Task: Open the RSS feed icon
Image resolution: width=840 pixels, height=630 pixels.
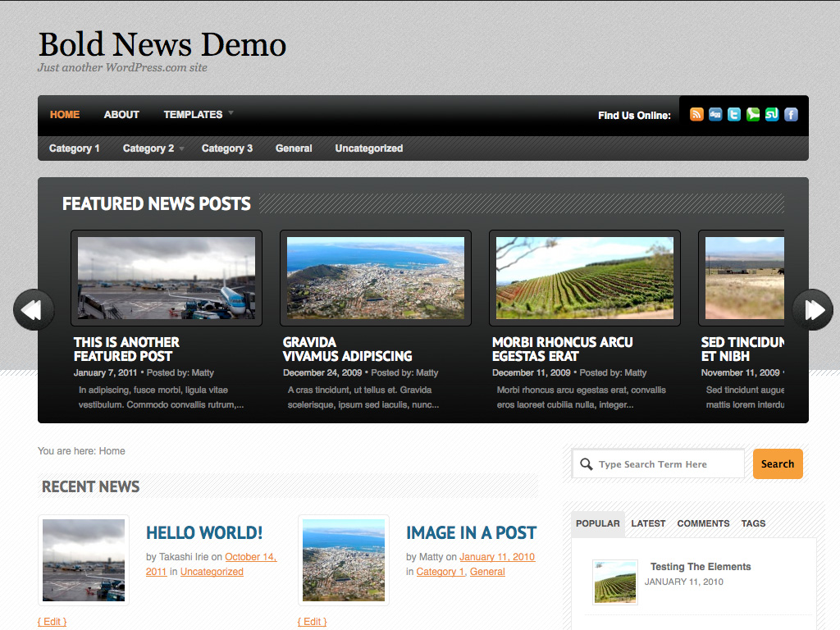Action: 696,115
